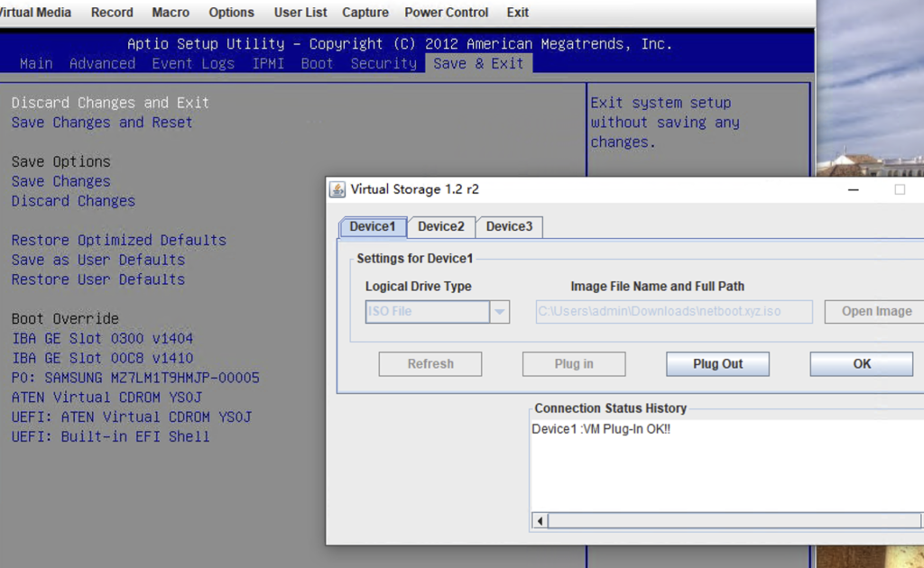Screen dimensions: 924x568
Task: Open the Record menu
Action: click(x=112, y=13)
